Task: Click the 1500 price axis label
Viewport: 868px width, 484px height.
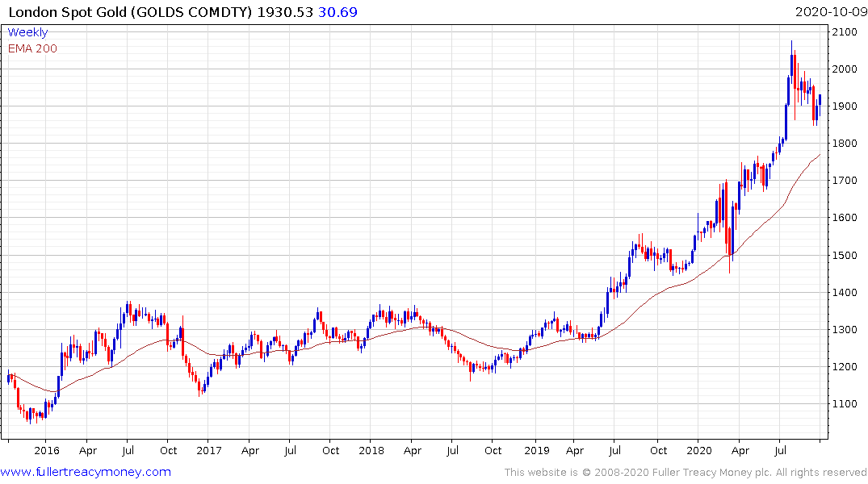Action: point(845,255)
